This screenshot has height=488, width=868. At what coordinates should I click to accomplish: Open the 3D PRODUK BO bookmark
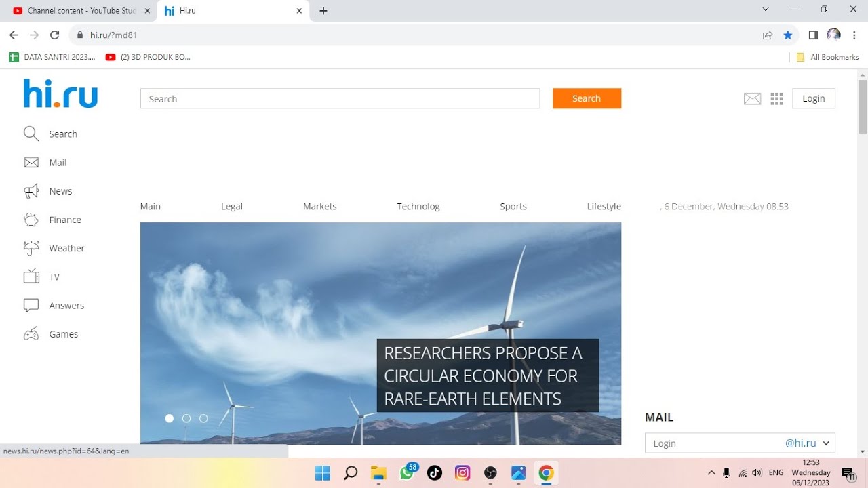pos(149,58)
